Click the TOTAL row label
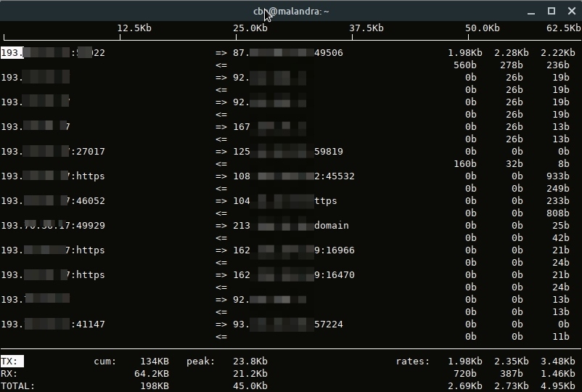582x392 pixels. tap(17, 386)
